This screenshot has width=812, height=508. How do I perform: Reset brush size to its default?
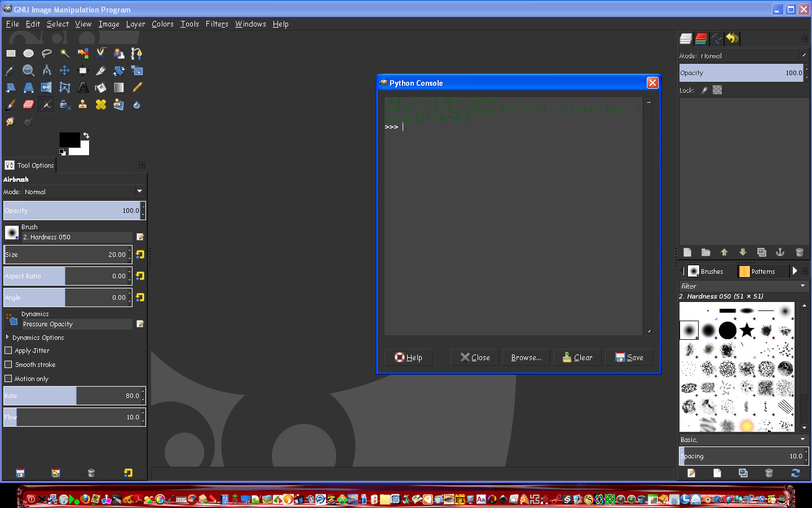[x=140, y=255]
